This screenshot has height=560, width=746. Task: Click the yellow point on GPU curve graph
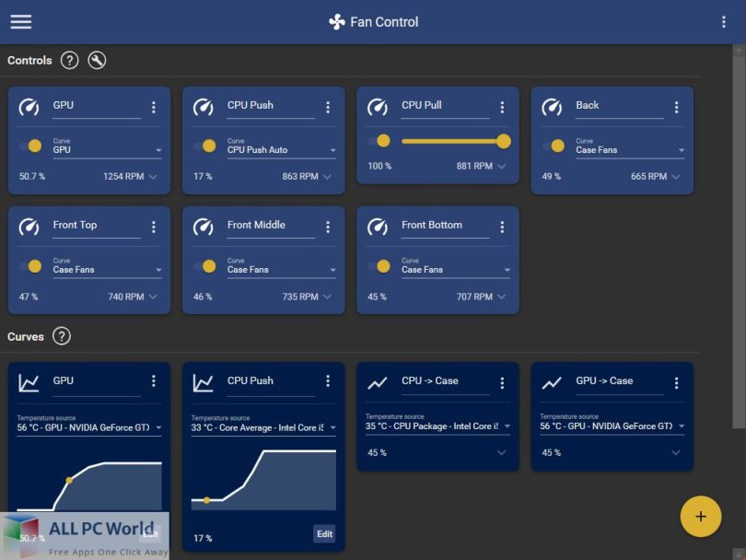click(69, 481)
